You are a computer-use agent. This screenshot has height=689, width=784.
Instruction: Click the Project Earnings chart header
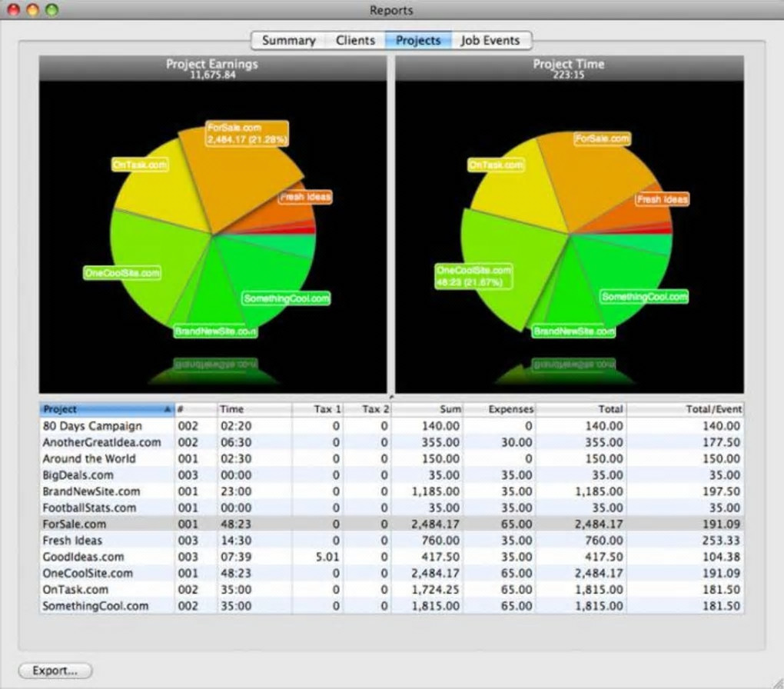click(x=212, y=68)
